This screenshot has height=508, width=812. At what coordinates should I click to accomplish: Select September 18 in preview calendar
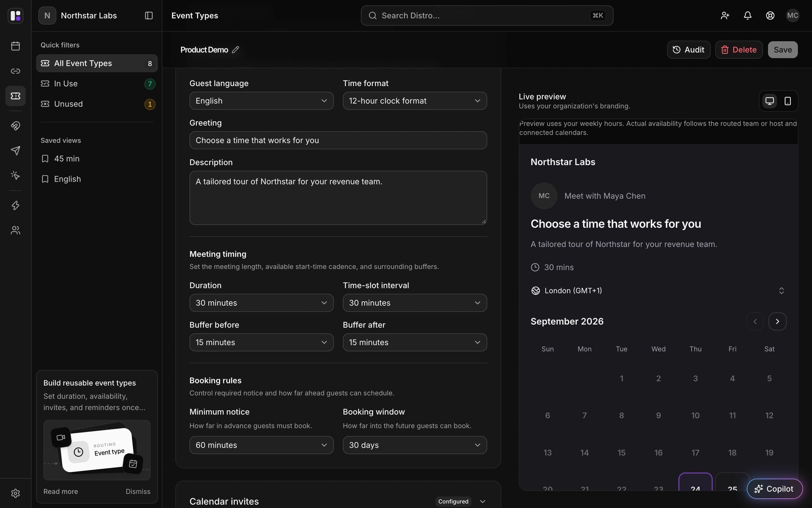(732, 453)
